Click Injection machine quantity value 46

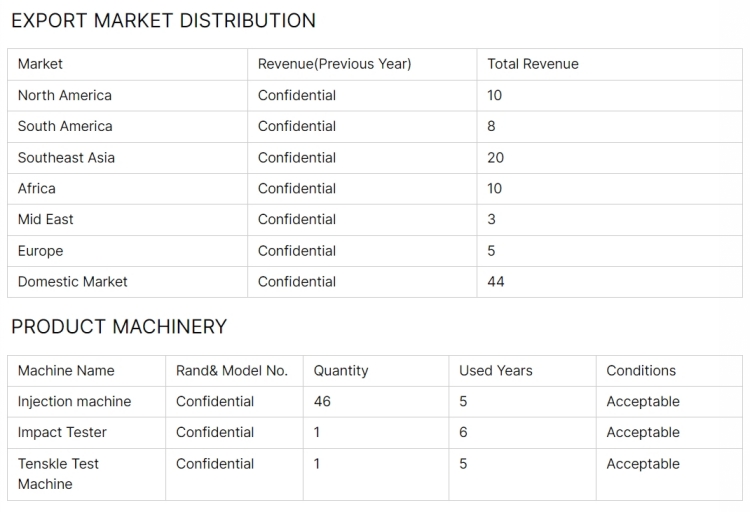(x=322, y=401)
